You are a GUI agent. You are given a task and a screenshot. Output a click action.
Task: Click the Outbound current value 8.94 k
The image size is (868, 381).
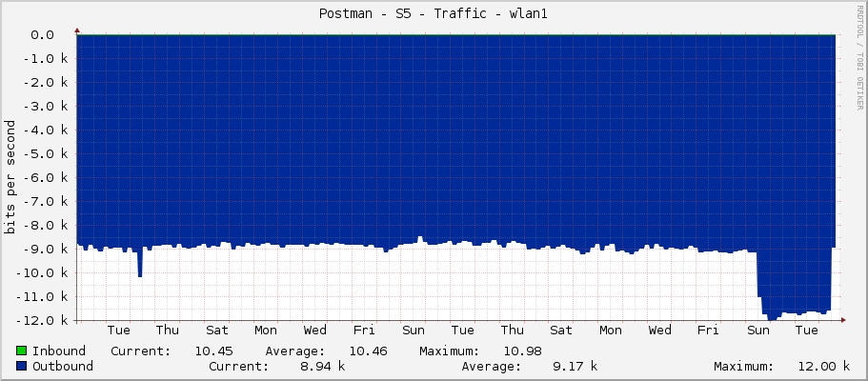click(322, 366)
